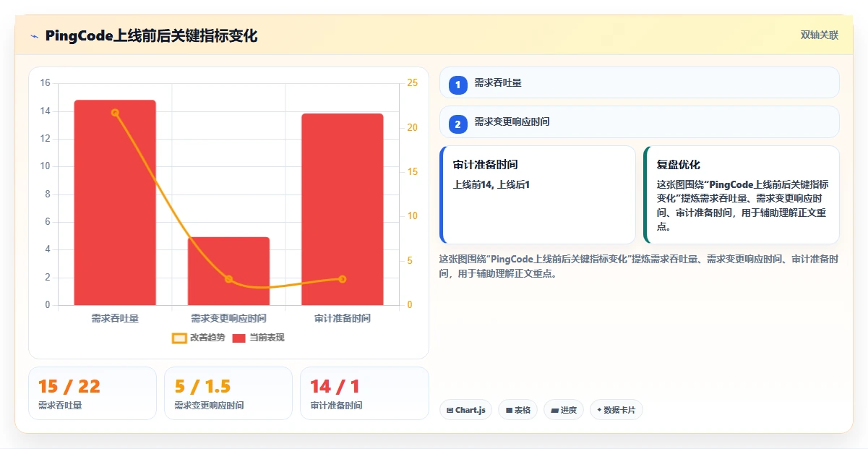868x449 pixels.
Task: Click the trend line point above 需求变更响应时间
Action: click(x=228, y=279)
